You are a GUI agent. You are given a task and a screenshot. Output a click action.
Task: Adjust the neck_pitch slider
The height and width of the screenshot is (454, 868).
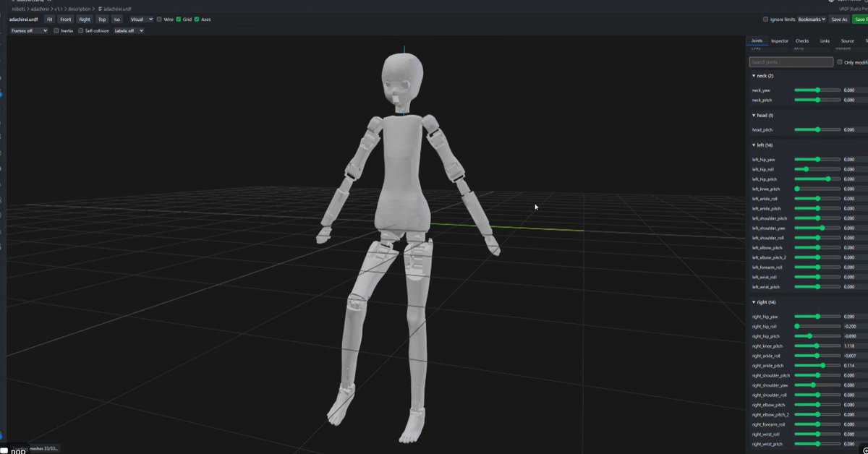pyautogui.click(x=817, y=100)
